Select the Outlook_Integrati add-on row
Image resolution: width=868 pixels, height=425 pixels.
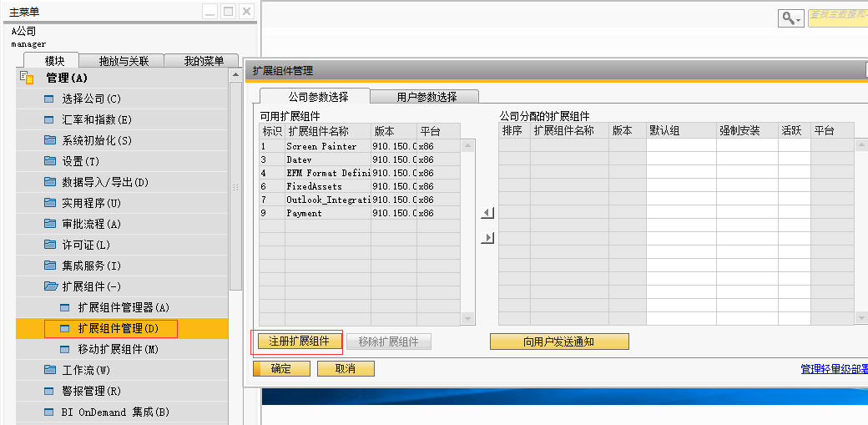(x=360, y=200)
